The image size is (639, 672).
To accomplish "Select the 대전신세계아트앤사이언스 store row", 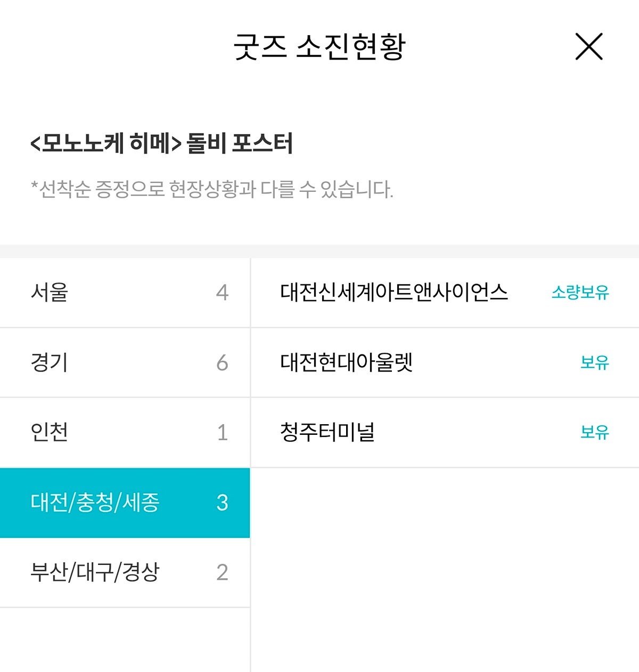I will [394, 292].
